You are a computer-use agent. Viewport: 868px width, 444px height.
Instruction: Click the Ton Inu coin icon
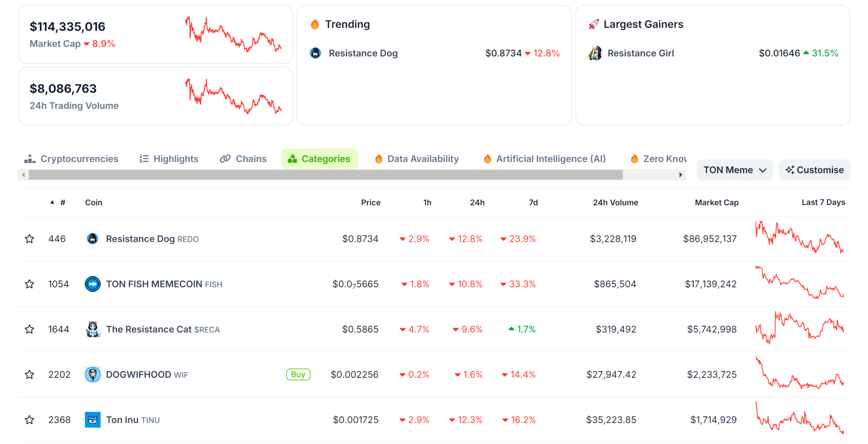point(92,419)
